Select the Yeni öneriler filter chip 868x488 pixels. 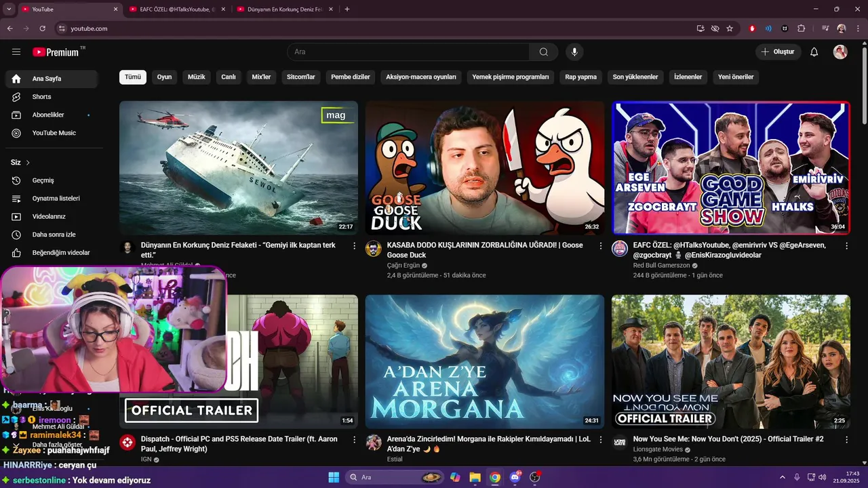[x=736, y=77]
